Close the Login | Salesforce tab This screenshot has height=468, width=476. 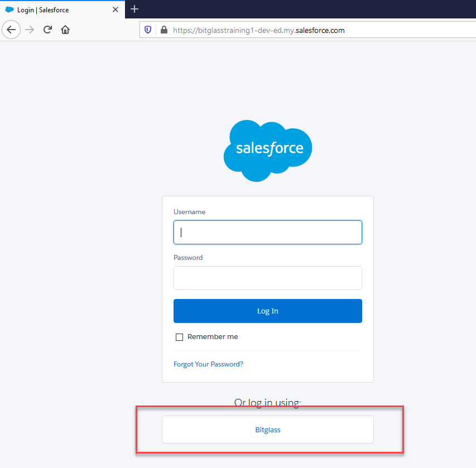(116, 9)
